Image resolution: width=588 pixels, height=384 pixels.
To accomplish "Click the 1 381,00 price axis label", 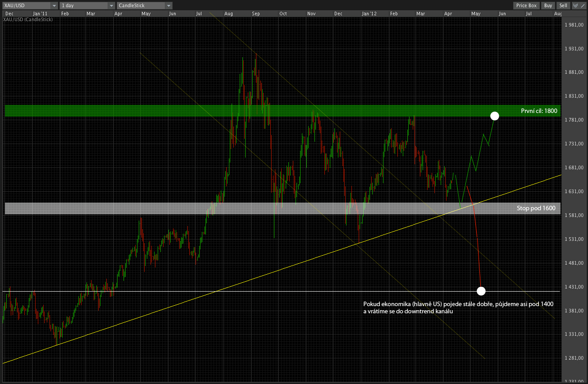I will pyautogui.click(x=574, y=311).
